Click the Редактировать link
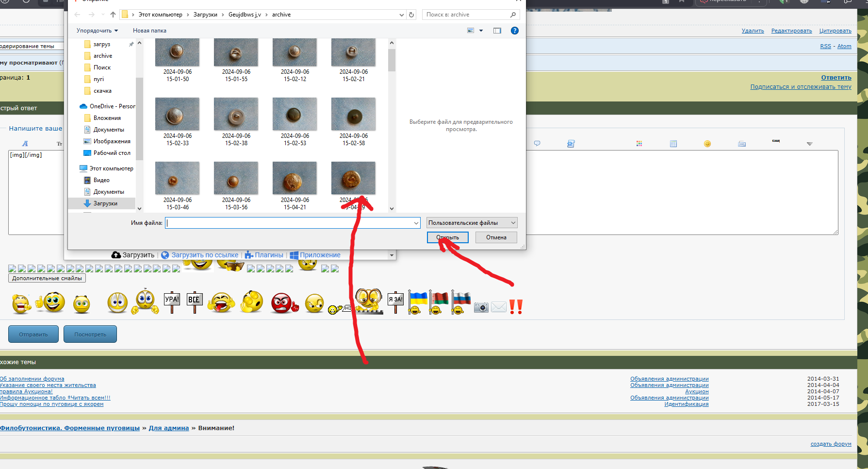 point(791,31)
